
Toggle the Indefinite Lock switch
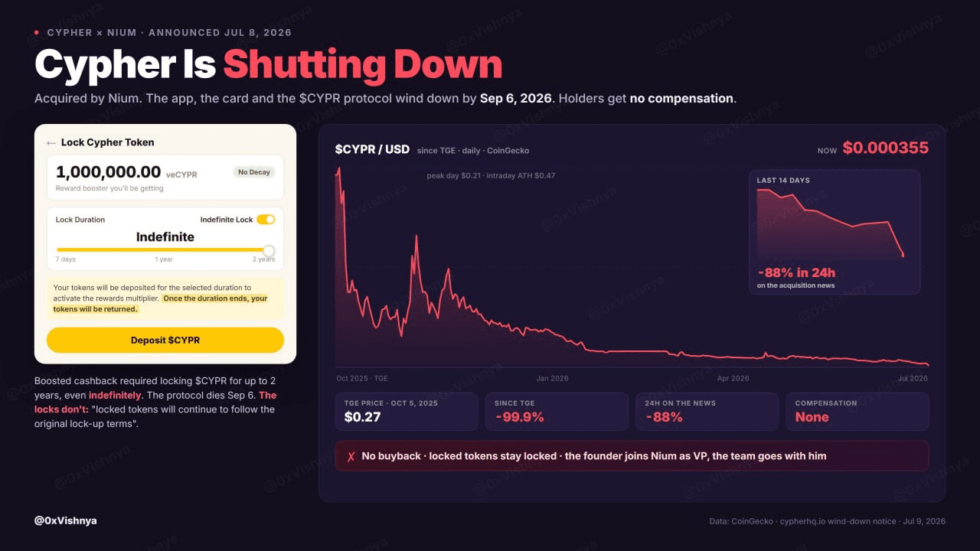click(266, 220)
